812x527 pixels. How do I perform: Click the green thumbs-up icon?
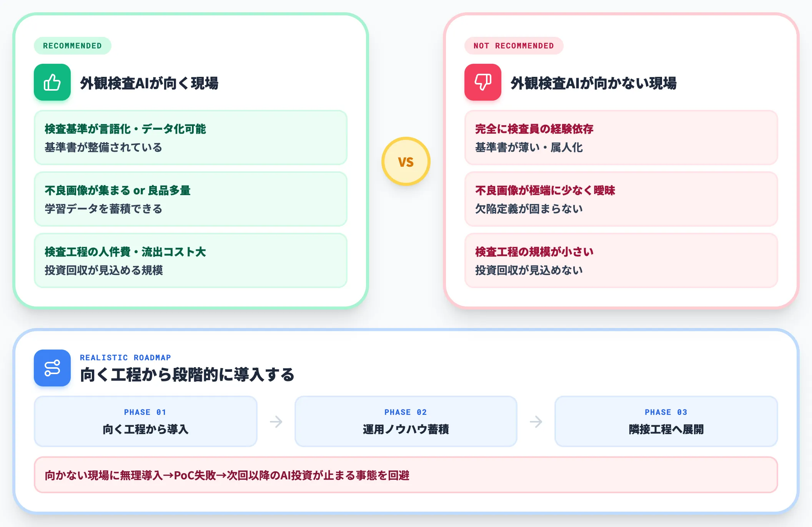pyautogui.click(x=52, y=82)
